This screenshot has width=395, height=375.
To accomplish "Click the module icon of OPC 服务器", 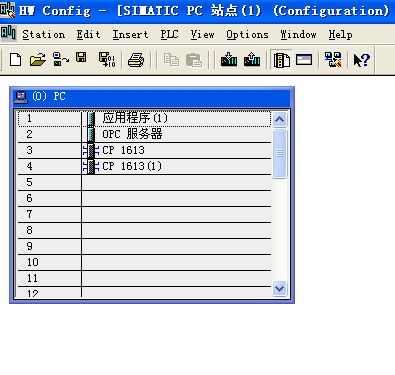I will 91,134.
